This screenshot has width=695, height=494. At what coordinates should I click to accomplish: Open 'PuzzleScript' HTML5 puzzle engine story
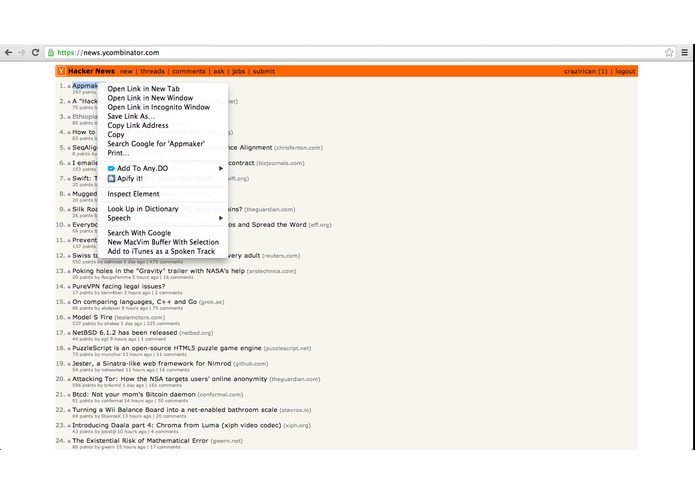coord(167,348)
